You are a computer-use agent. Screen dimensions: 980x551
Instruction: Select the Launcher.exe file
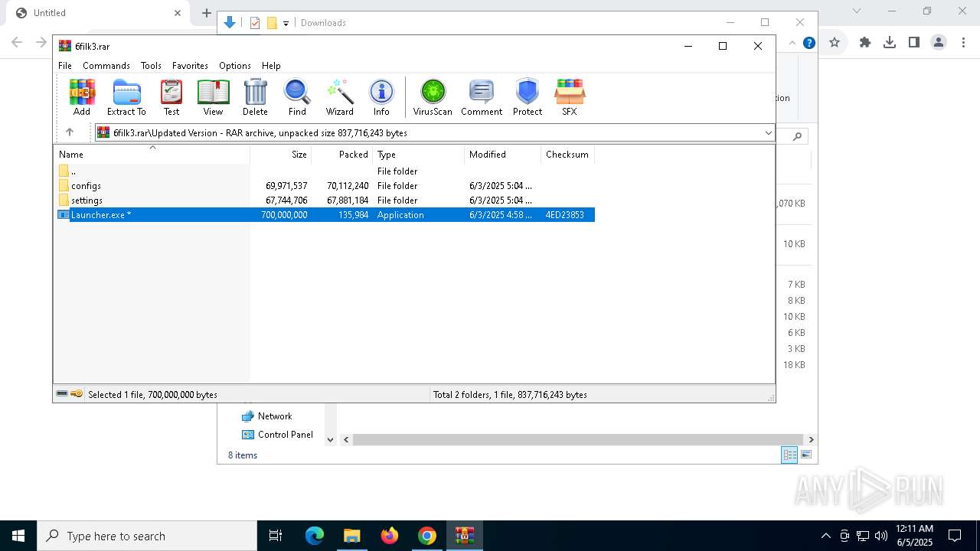click(x=325, y=215)
